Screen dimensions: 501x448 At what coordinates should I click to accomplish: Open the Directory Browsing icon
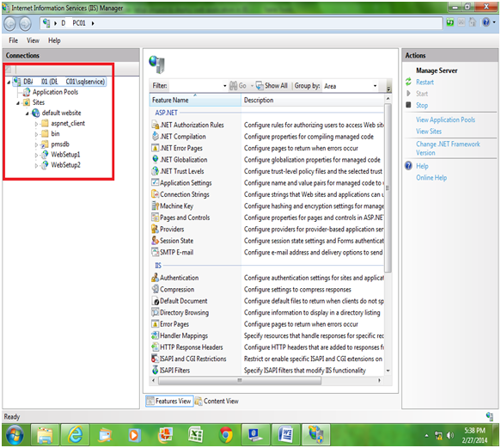[156, 312]
